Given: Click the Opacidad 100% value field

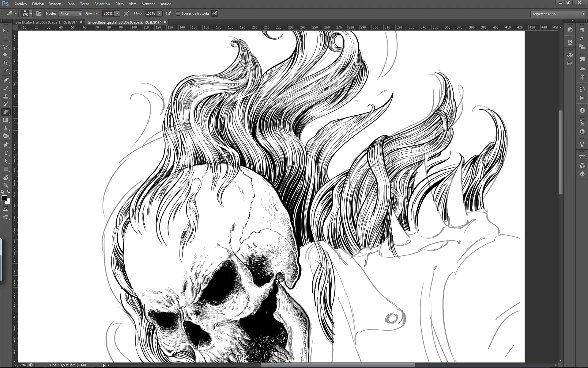Looking at the screenshot, I should [108, 13].
